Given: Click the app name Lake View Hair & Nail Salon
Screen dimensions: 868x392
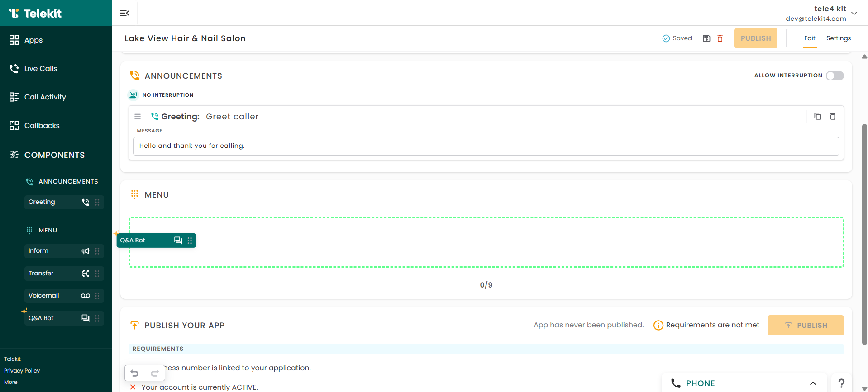Looking at the screenshot, I should coord(185,38).
